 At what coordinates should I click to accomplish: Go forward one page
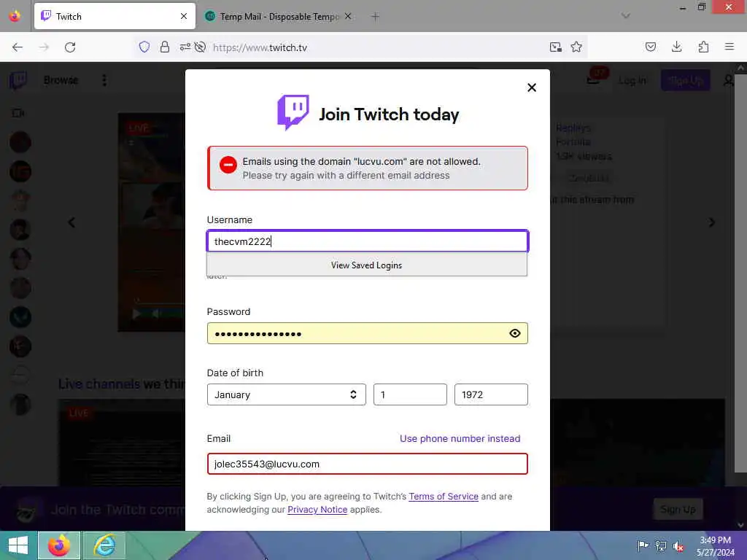point(44,47)
